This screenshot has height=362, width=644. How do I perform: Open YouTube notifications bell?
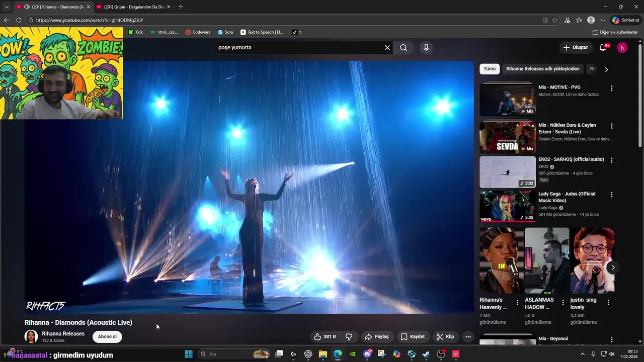click(603, 47)
